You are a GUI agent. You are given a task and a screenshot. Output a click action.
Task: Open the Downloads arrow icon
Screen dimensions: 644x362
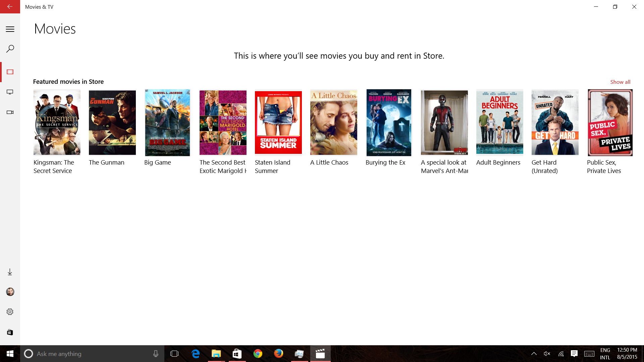point(10,272)
